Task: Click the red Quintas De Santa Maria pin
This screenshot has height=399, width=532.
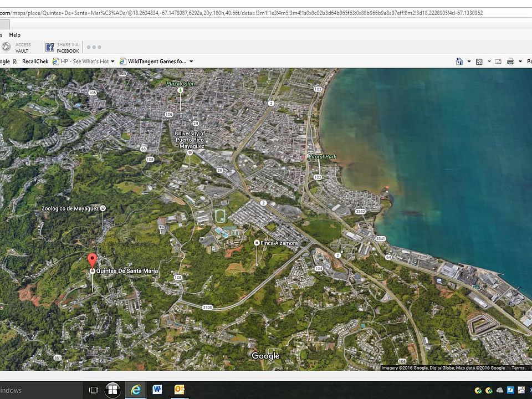Action: pos(93,260)
